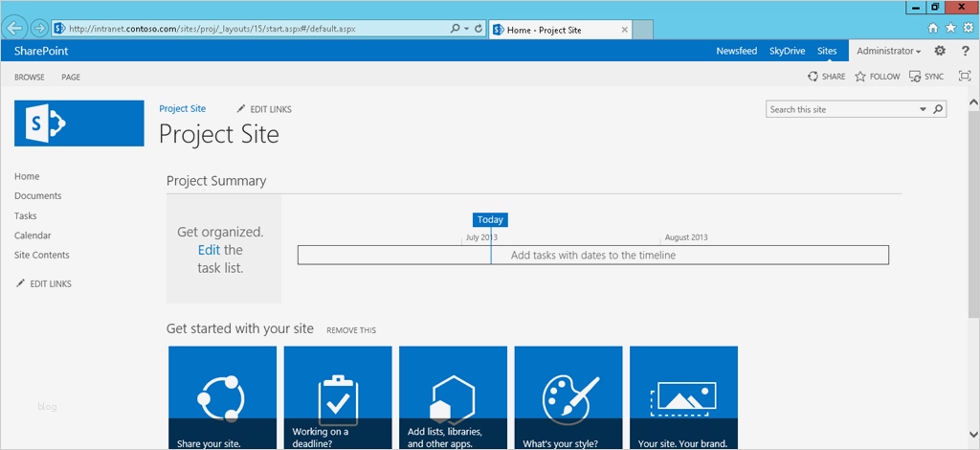
Task: Select the Today marker on timeline
Action: 490,219
